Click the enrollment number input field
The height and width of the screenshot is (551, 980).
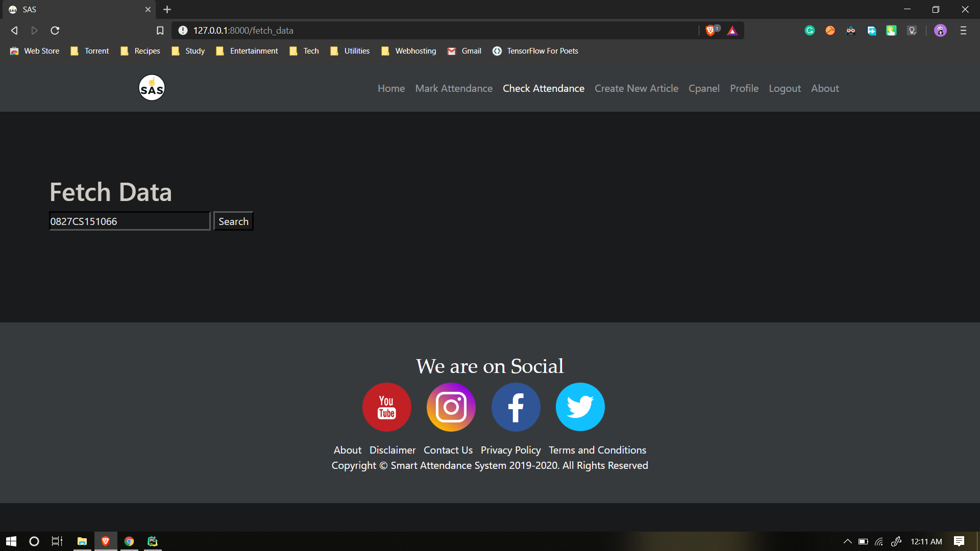click(130, 221)
